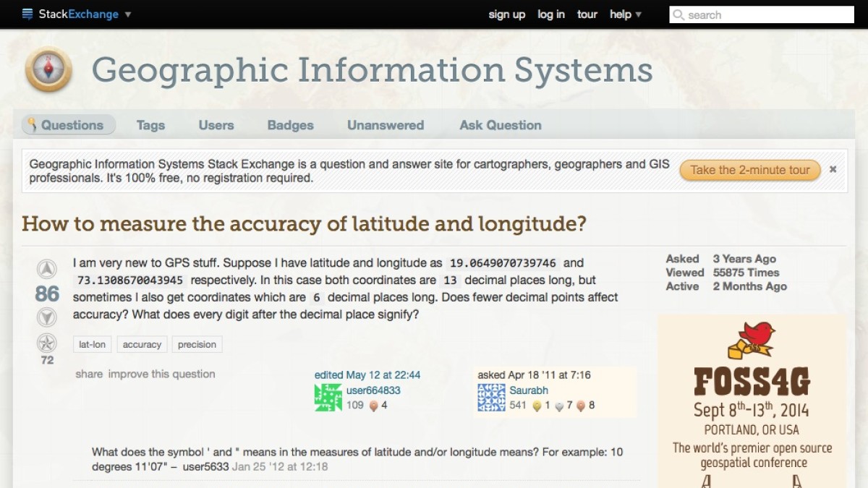
Task: Click Take the 2-minute tour
Action: point(749,171)
